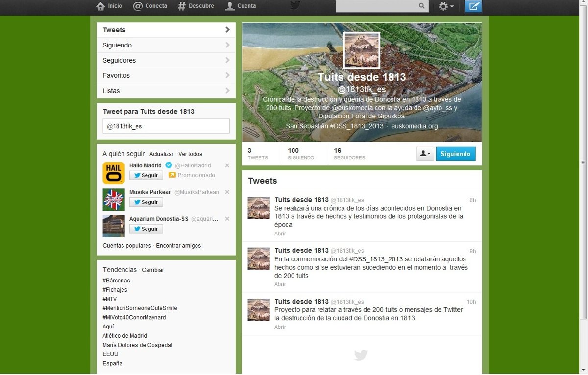Viewport: 588px width, 375px height.
Task: Type in the tweet box with @1813tik_es
Action: 166,126
